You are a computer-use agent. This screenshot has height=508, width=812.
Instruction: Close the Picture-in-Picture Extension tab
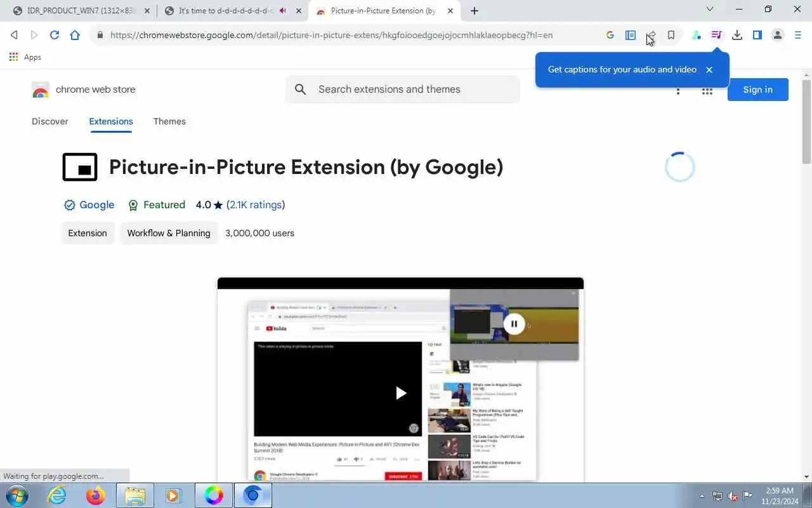(450, 11)
